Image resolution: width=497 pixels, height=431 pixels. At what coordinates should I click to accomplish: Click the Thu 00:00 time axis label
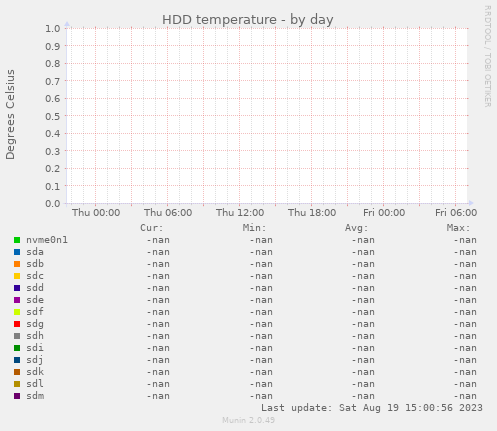pyautogui.click(x=96, y=213)
